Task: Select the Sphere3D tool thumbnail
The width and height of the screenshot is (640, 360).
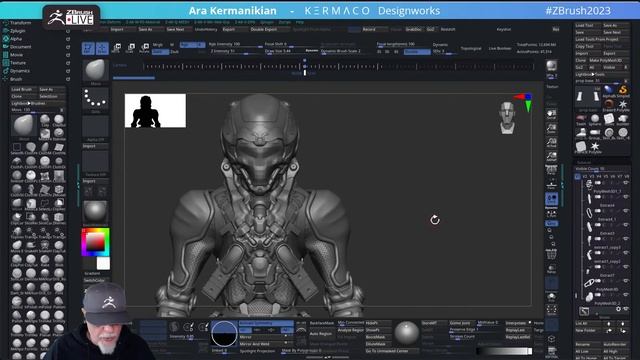Action: point(595,119)
